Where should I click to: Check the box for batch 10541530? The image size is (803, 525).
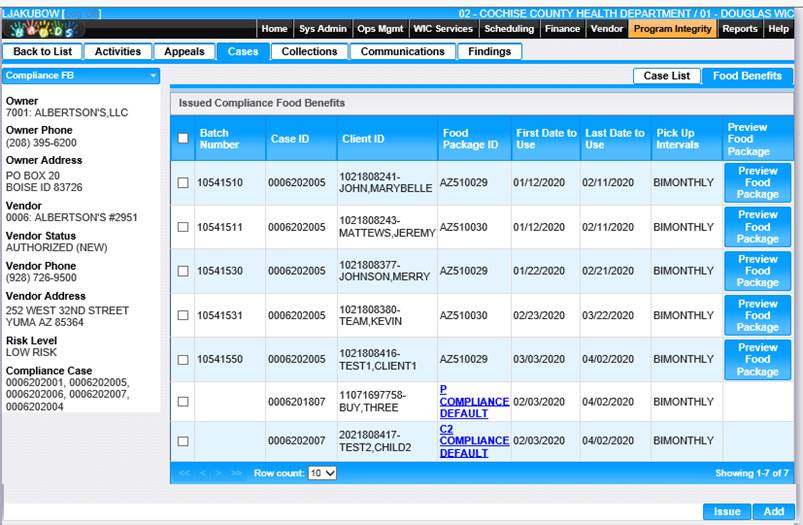(x=183, y=271)
